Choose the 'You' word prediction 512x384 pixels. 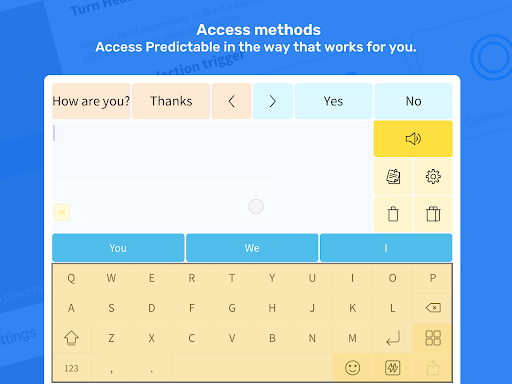tap(118, 248)
